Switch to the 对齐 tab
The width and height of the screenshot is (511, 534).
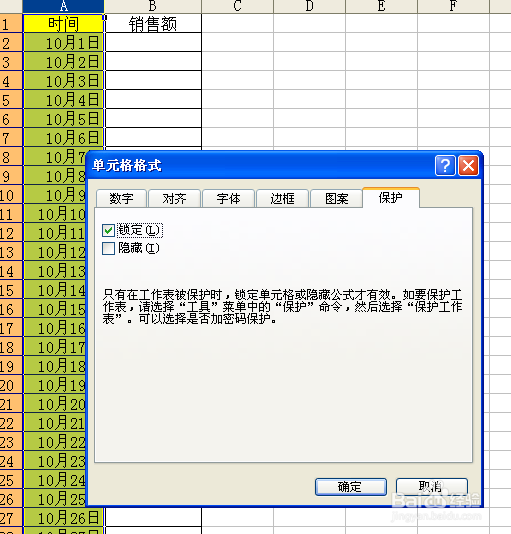174,199
